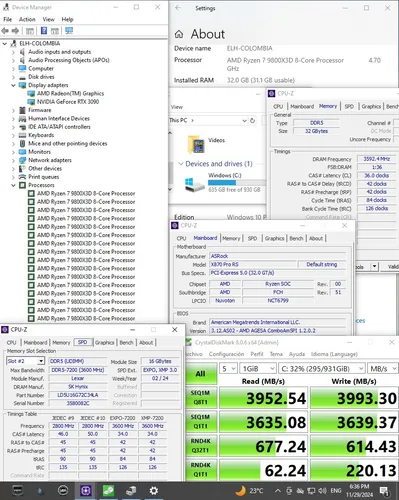Show hidden tray icons chevron
This screenshot has width=399, height=500.
click(x=277, y=491)
